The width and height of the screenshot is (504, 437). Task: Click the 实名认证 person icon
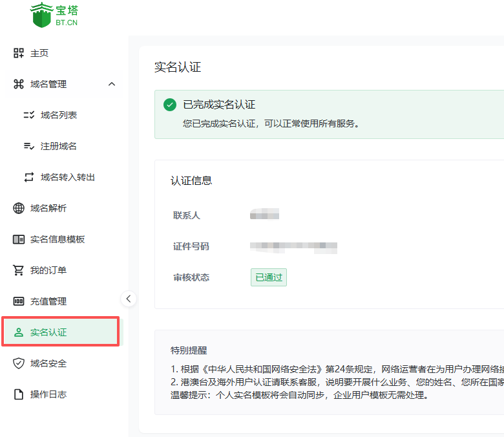[19, 332]
